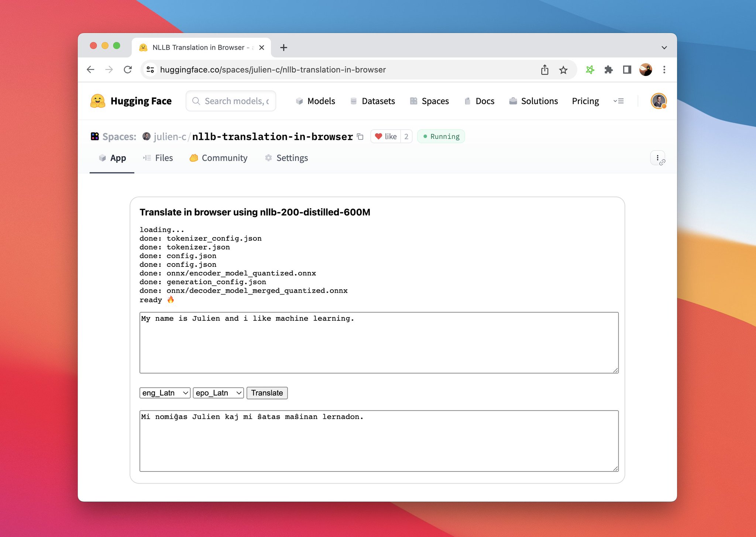The image size is (756, 537).
Task: Copy the space name to the clipboard
Action: 360,137
